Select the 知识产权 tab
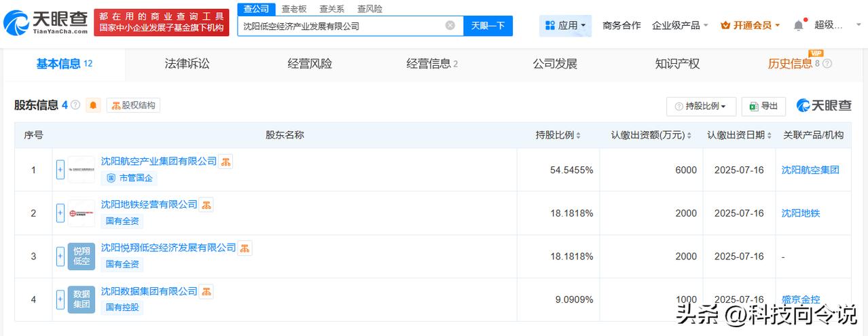Image resolution: width=868 pixels, height=336 pixels. (x=677, y=64)
